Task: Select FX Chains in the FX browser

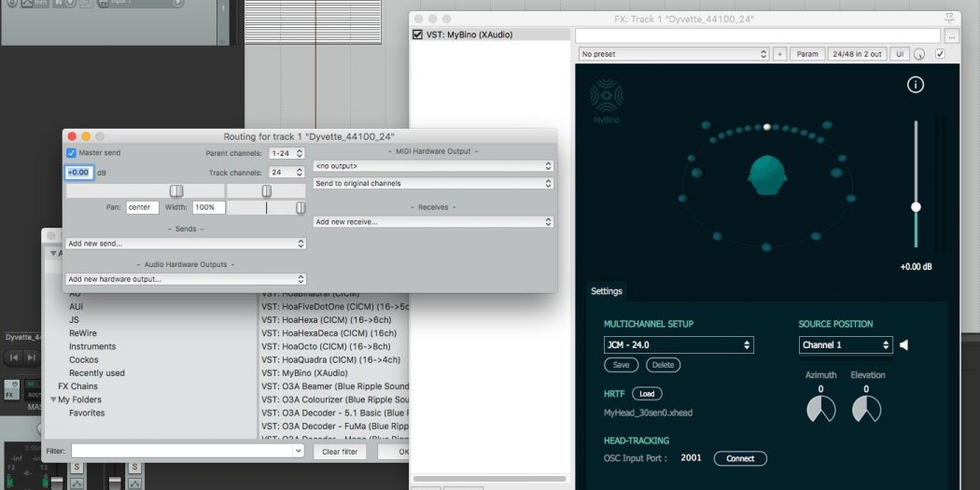Action: coord(78,386)
